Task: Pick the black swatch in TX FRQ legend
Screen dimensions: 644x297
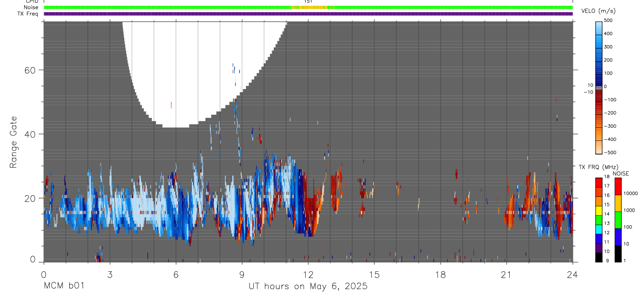Action: [599, 256]
